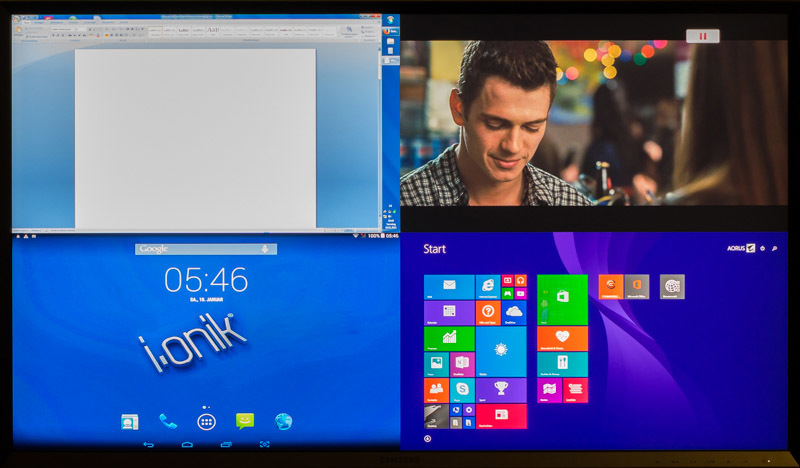Open the magenta Maps tile
Viewport: 800px width, 468px height.
549,390
